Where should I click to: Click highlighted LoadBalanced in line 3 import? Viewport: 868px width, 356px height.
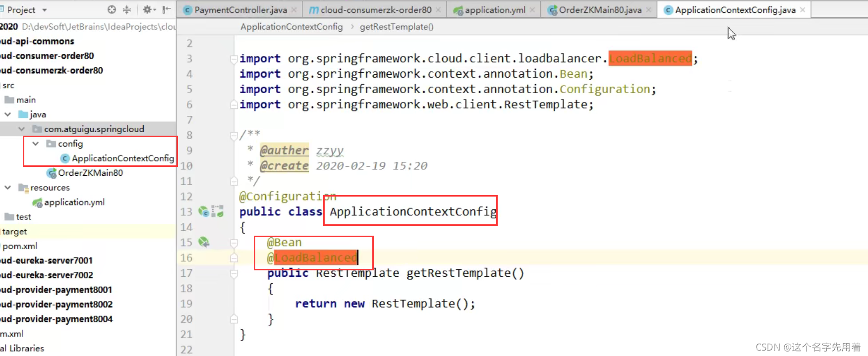[650, 58]
